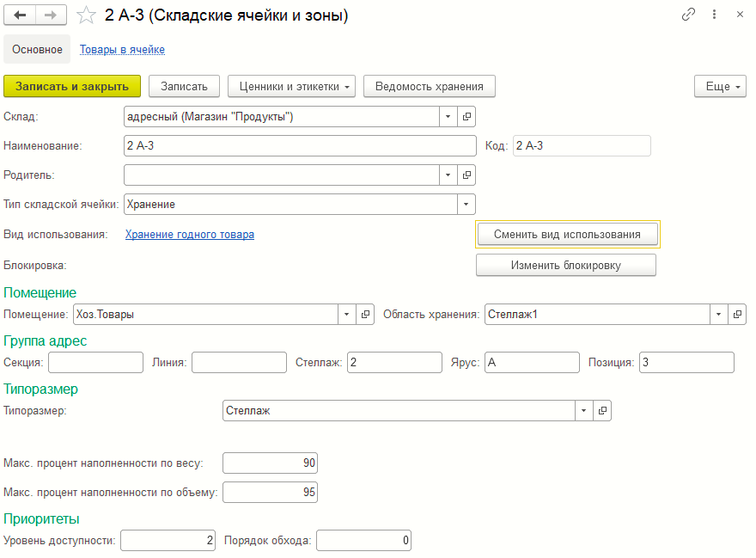Open the vertical three-dot menu
The width and height of the screenshot is (756, 558).
[x=714, y=15]
